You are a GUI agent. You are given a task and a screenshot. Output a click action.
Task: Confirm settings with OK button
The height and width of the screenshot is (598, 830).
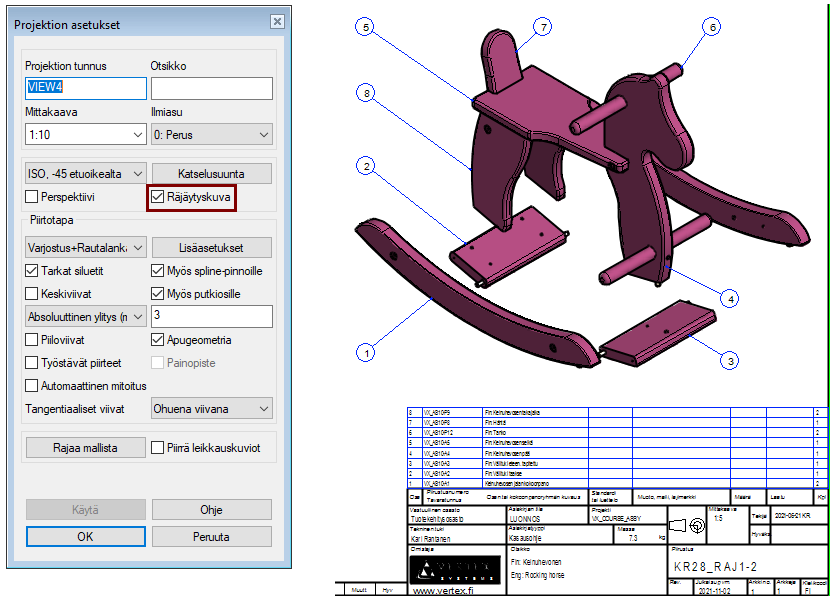click(x=85, y=536)
